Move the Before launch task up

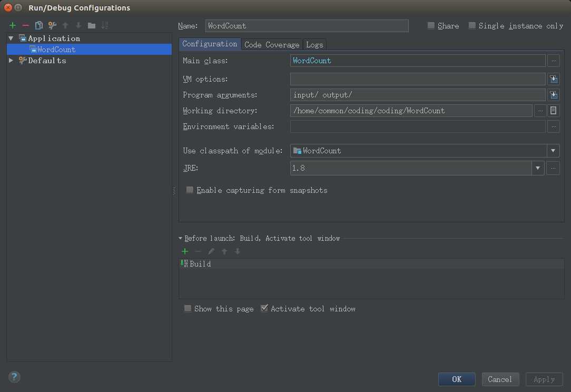[x=224, y=251]
